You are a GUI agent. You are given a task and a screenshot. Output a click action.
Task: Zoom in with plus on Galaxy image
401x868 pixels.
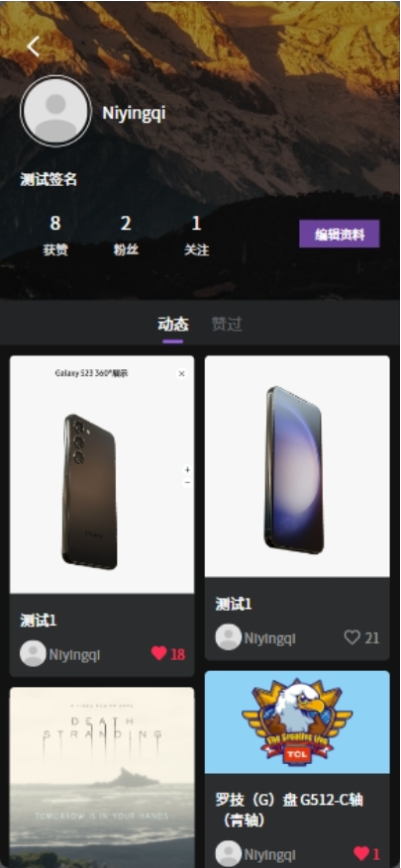(x=187, y=469)
